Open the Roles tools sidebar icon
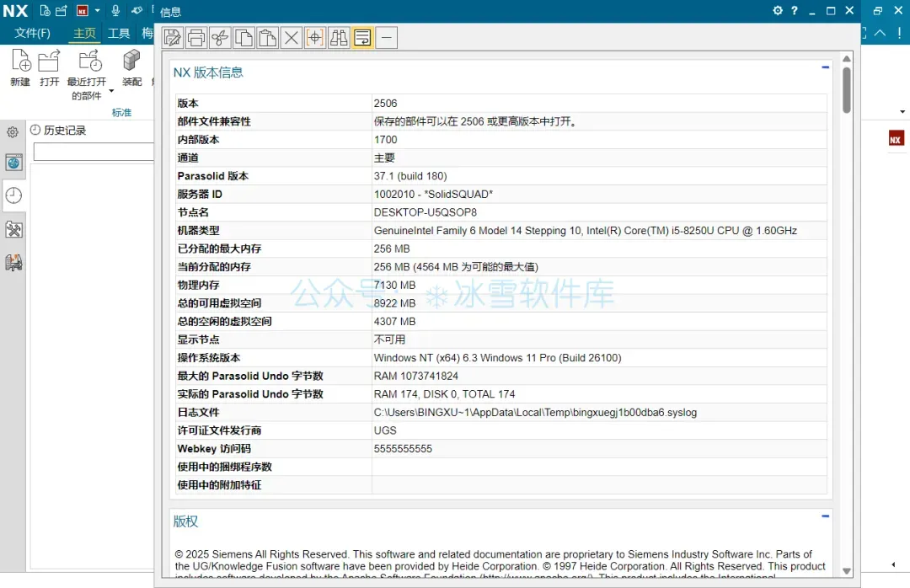Viewport: 910px width, 588px height. (x=14, y=229)
